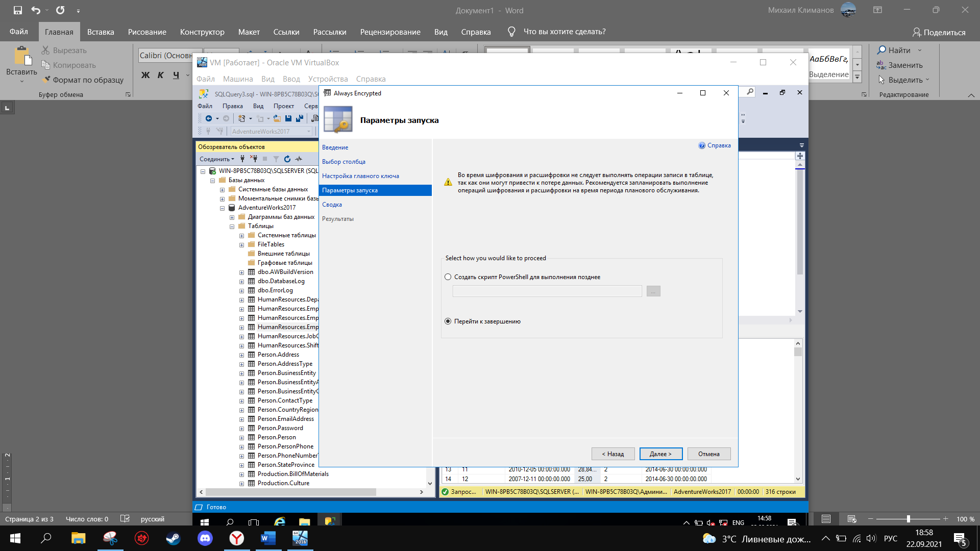Click the Далее button in the wizard
The image size is (980, 551).
pos(661,454)
